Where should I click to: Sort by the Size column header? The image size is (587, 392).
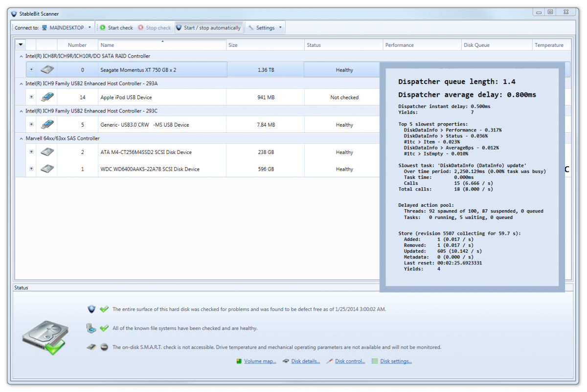[265, 45]
